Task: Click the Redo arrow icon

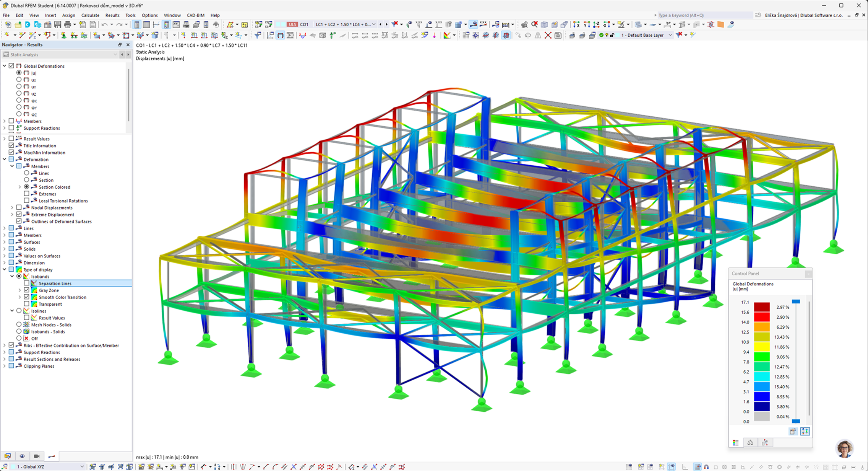Action: pyautogui.click(x=119, y=24)
